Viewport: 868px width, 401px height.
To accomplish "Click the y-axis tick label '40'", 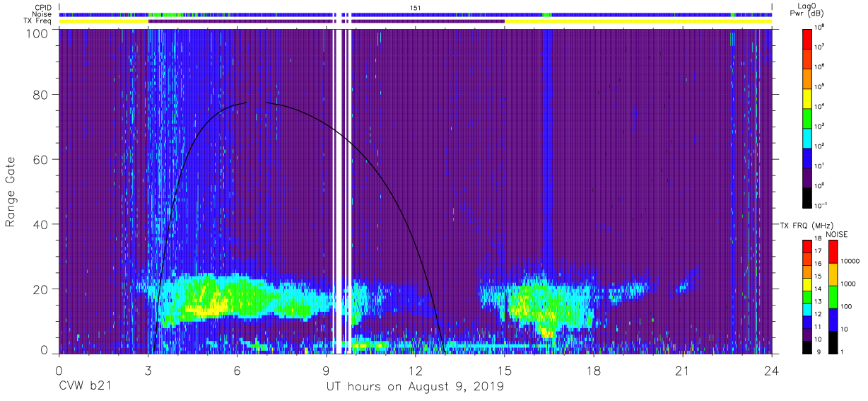I will click(41, 225).
